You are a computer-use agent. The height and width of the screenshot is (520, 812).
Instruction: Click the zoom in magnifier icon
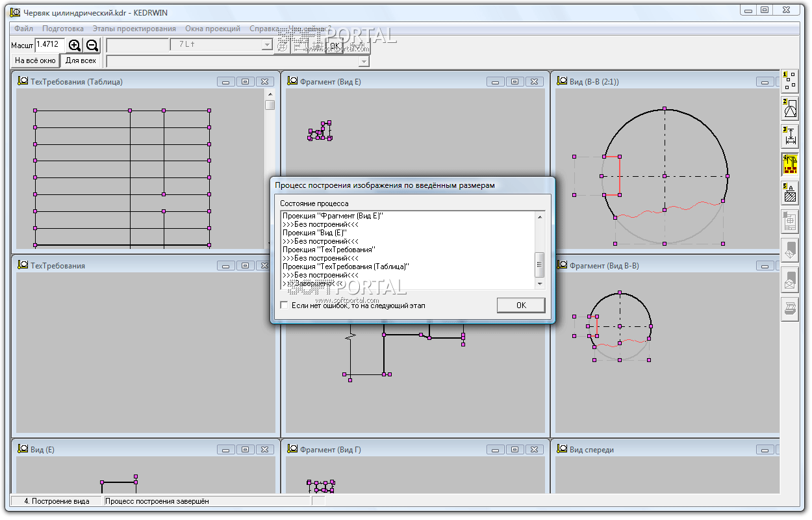coord(75,45)
